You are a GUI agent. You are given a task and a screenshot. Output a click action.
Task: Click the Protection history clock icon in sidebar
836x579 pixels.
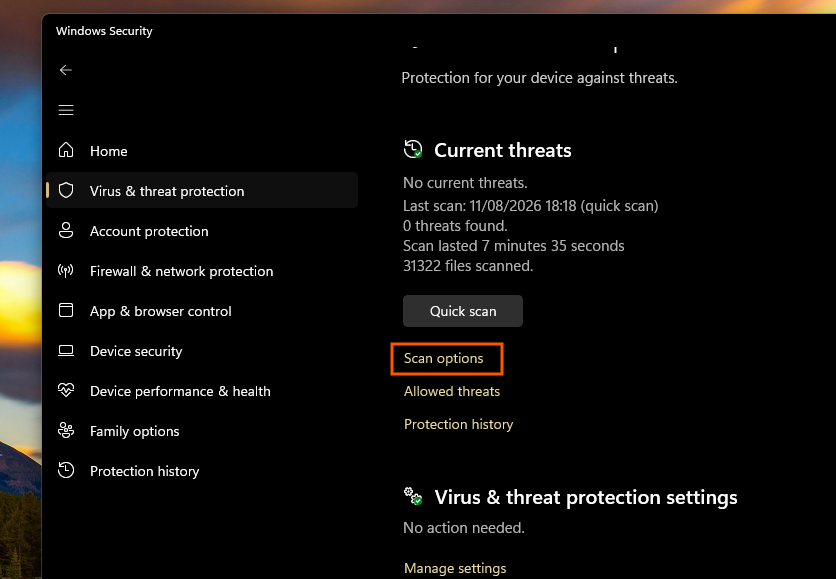click(x=66, y=470)
